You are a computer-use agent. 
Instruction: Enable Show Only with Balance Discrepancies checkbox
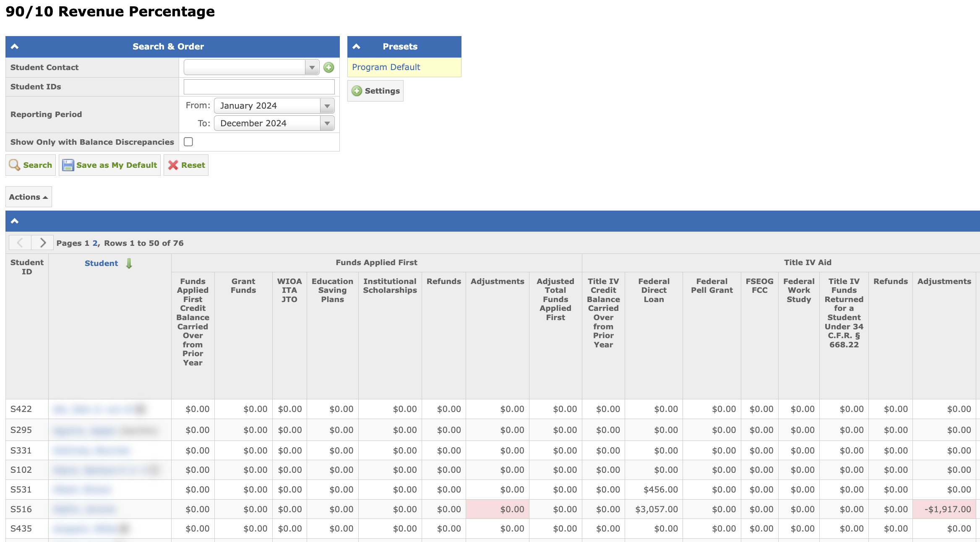[x=188, y=142]
